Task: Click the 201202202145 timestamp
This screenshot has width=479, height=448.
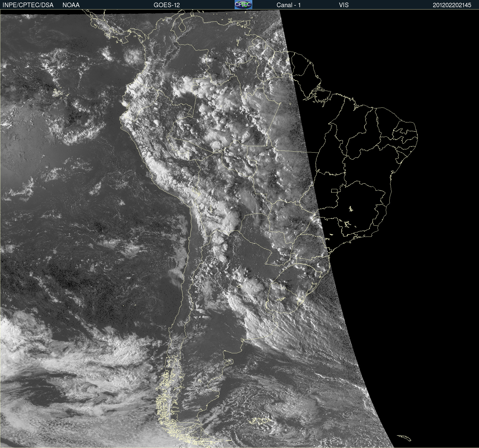Action: [452, 5]
